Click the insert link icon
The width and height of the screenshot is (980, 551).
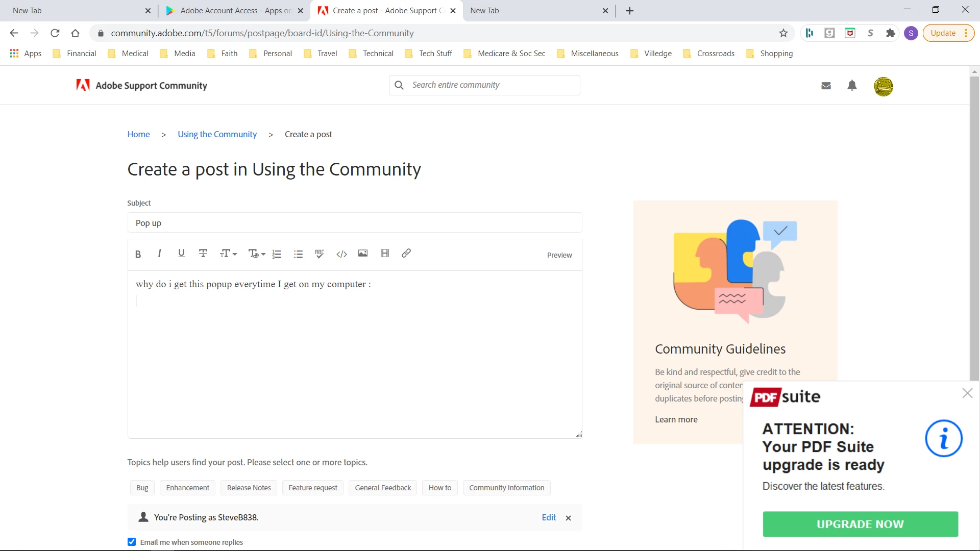tap(406, 254)
